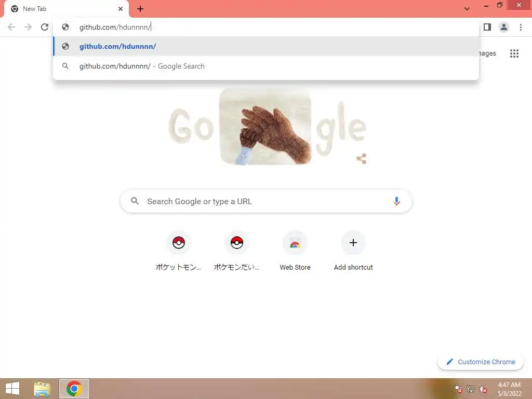
Task: Share the Google Doodle
Action: 362,158
